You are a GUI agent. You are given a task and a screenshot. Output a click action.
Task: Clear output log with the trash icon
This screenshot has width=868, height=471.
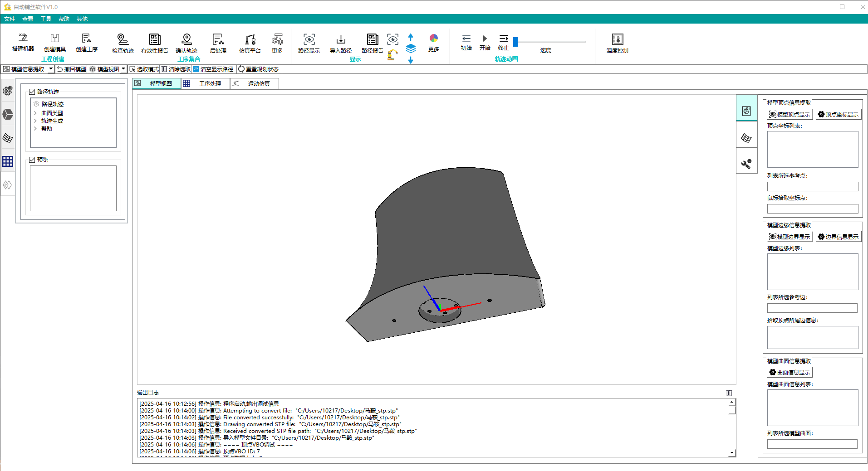click(x=729, y=393)
